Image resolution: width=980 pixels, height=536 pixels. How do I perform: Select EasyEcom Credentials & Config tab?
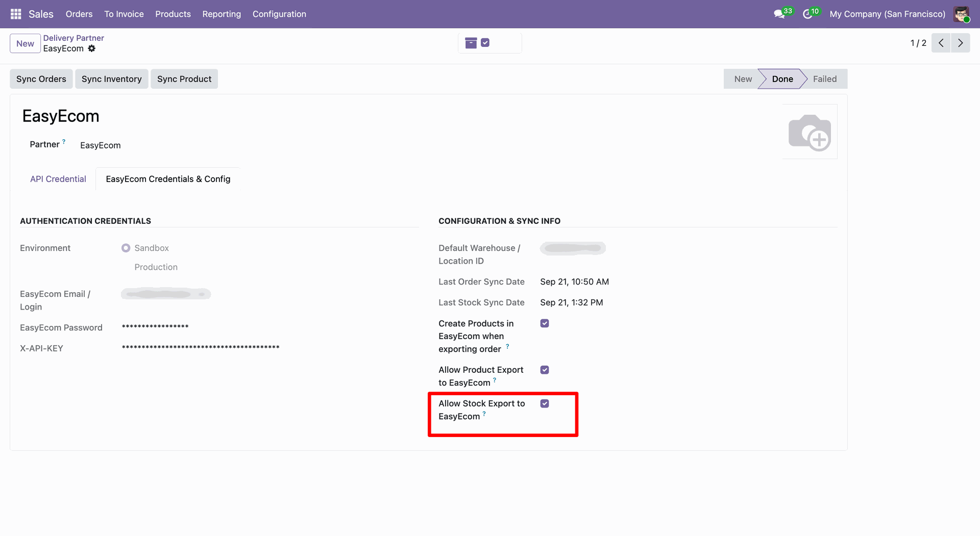(x=168, y=179)
